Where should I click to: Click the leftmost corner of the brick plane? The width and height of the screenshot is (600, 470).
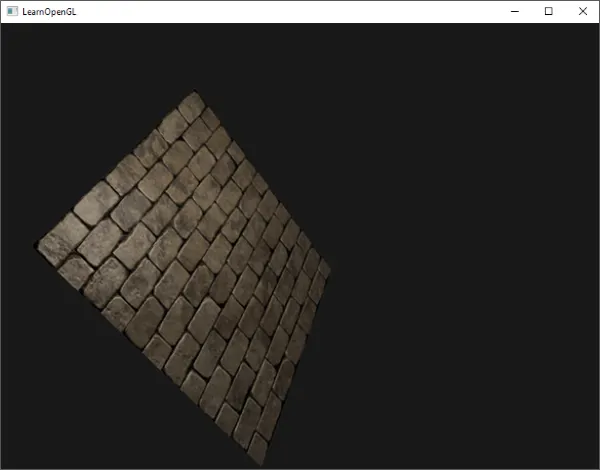36,244
